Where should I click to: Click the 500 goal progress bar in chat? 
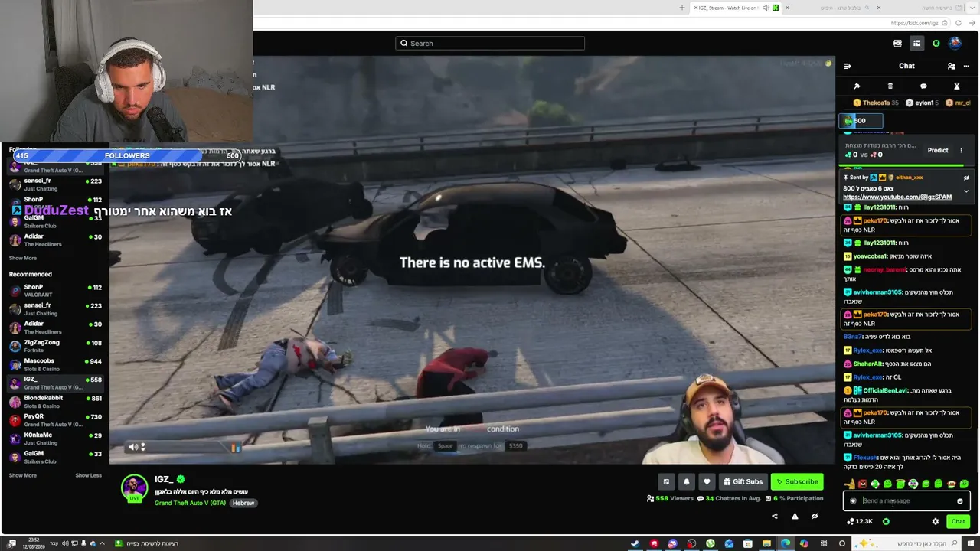click(x=861, y=121)
